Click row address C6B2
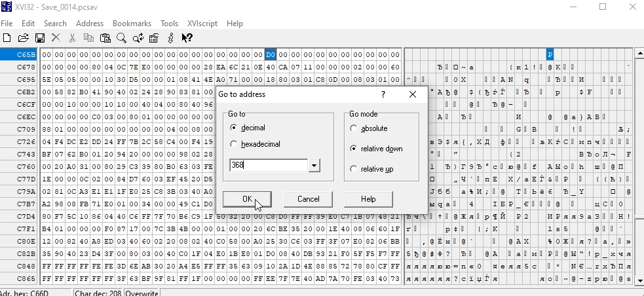Viewport: 644px width, 296px height. [19, 92]
